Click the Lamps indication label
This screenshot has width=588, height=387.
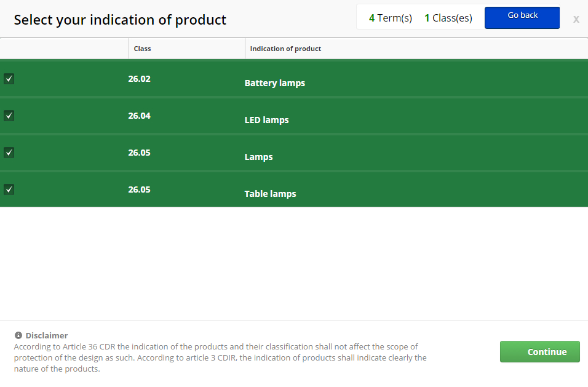pos(258,157)
